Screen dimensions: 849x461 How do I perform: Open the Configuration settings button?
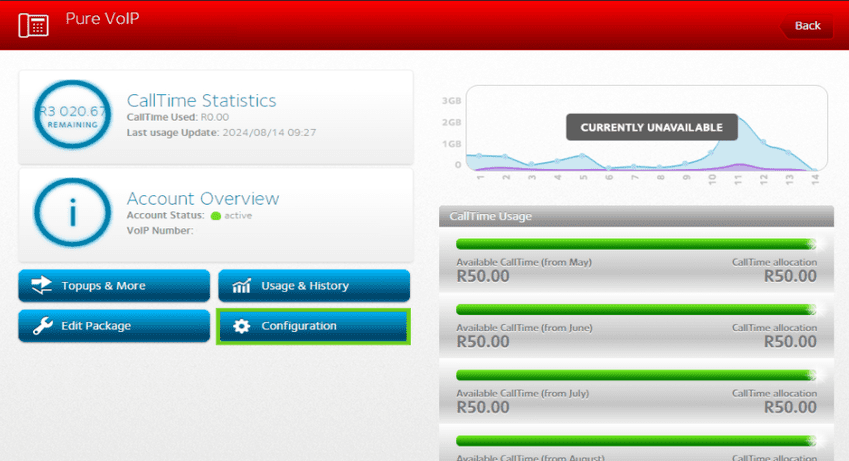313,326
